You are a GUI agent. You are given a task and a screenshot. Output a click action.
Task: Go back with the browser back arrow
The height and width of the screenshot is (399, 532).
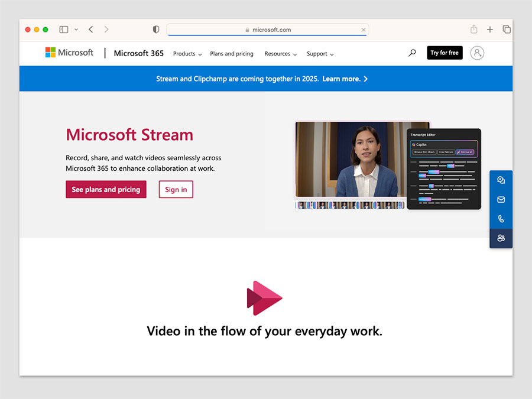(x=90, y=30)
